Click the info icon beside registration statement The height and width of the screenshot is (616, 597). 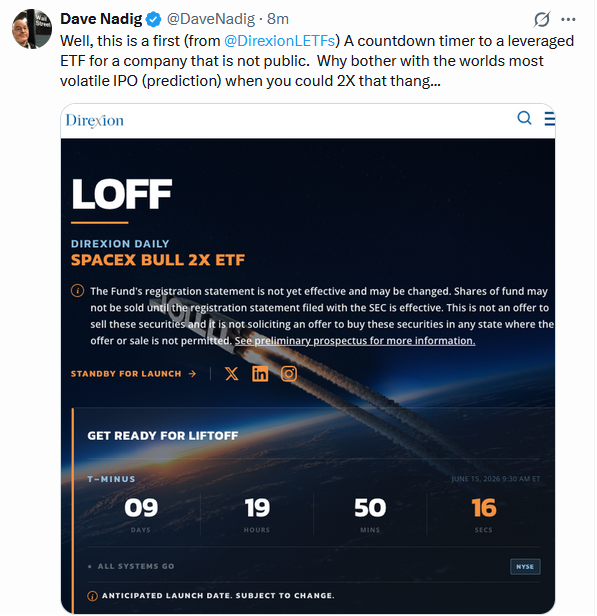(77, 291)
